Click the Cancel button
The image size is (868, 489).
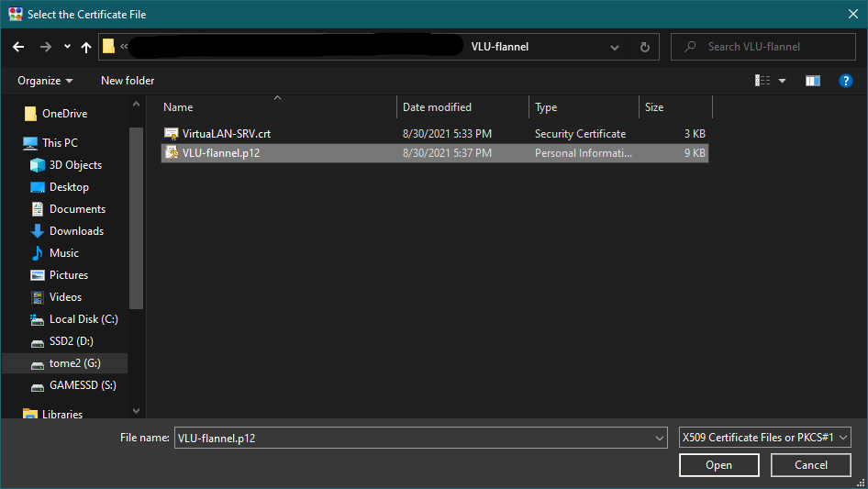pos(810,465)
